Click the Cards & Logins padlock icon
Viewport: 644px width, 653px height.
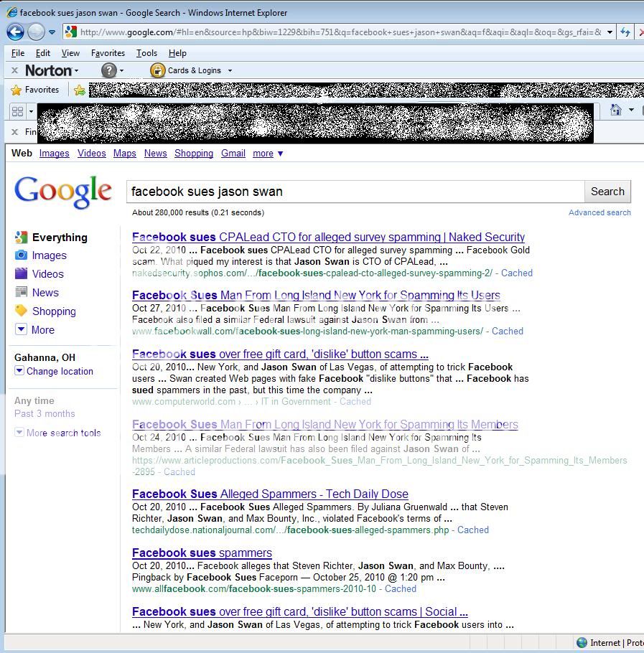point(157,70)
